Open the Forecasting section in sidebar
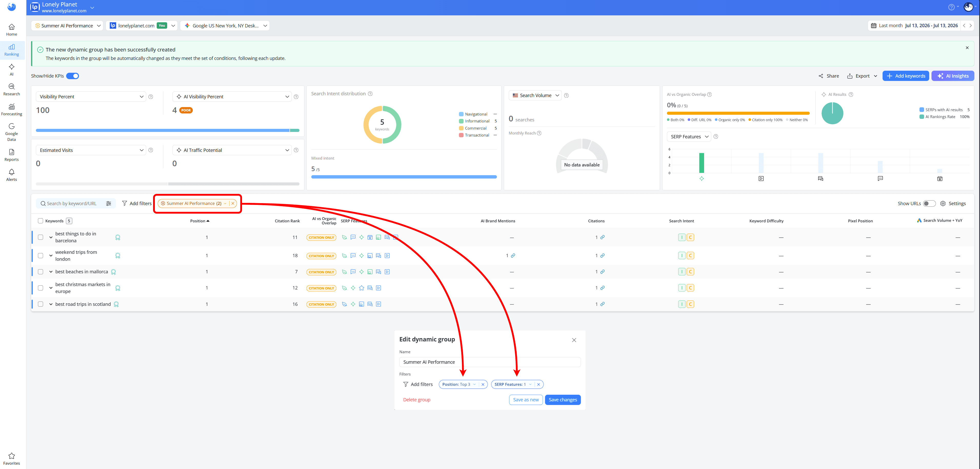 point(12,110)
